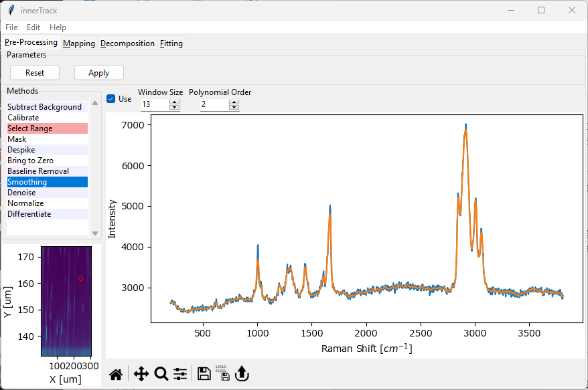Click the red marker on map thumbnail
This screenshot has height=390, width=588.
(x=80, y=278)
